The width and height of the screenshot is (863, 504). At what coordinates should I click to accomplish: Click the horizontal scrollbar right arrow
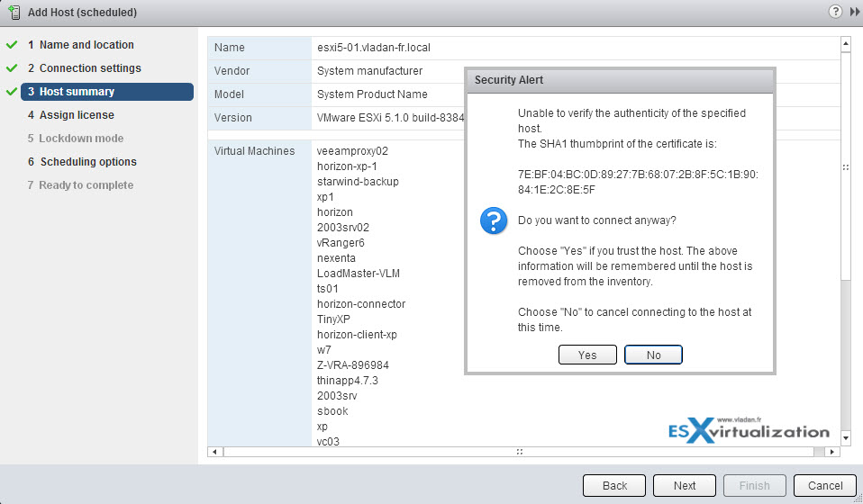coord(832,452)
